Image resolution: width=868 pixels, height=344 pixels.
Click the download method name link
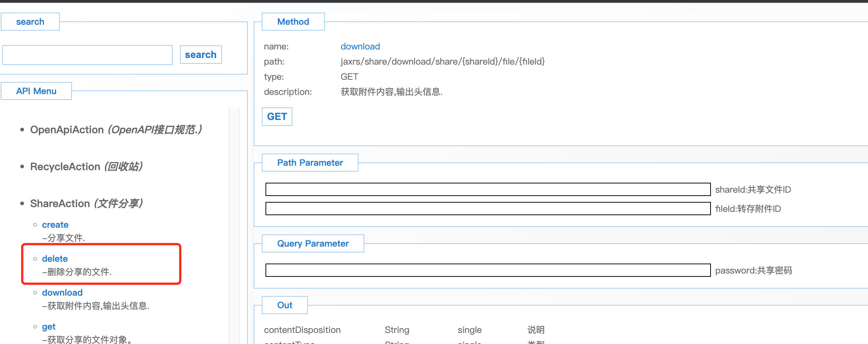point(360,47)
